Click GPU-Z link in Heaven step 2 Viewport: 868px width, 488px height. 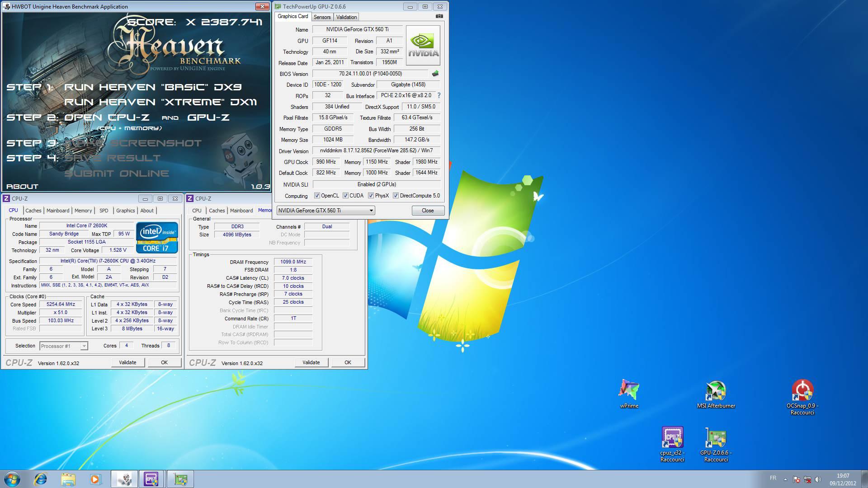tap(208, 117)
